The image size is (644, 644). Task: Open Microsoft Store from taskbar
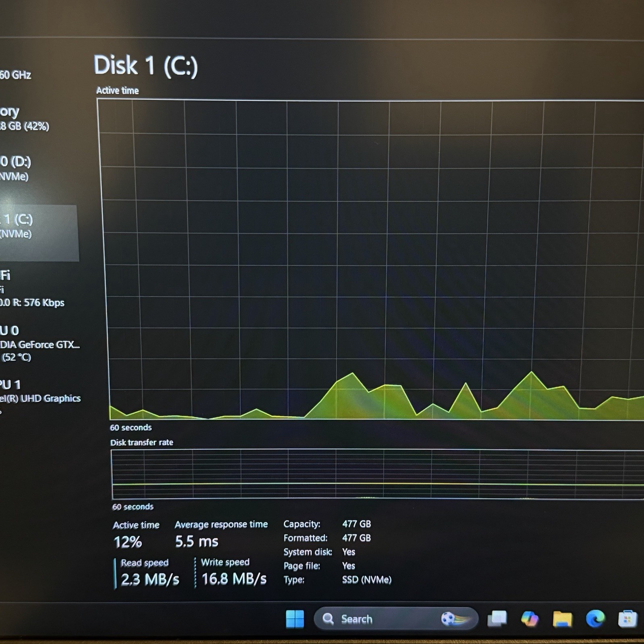tap(627, 619)
